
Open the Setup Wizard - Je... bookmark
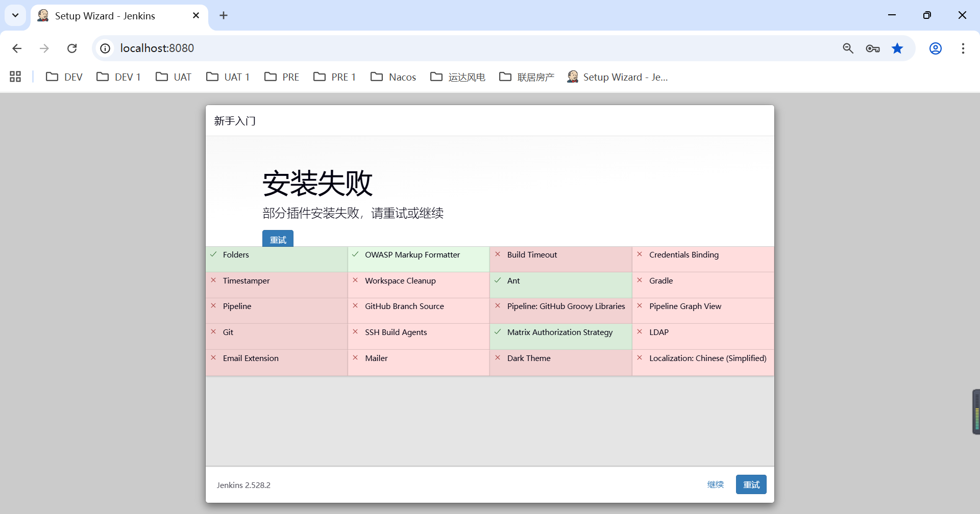(x=618, y=77)
